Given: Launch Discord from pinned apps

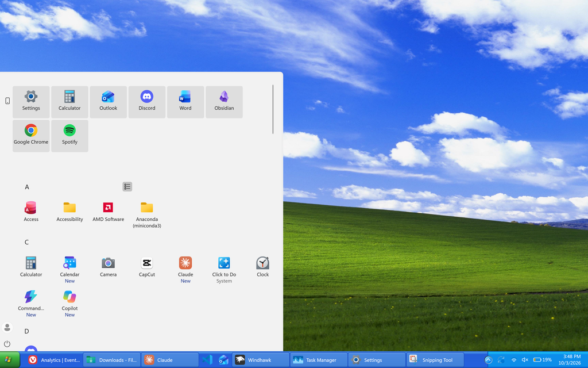Looking at the screenshot, I should coord(147,102).
